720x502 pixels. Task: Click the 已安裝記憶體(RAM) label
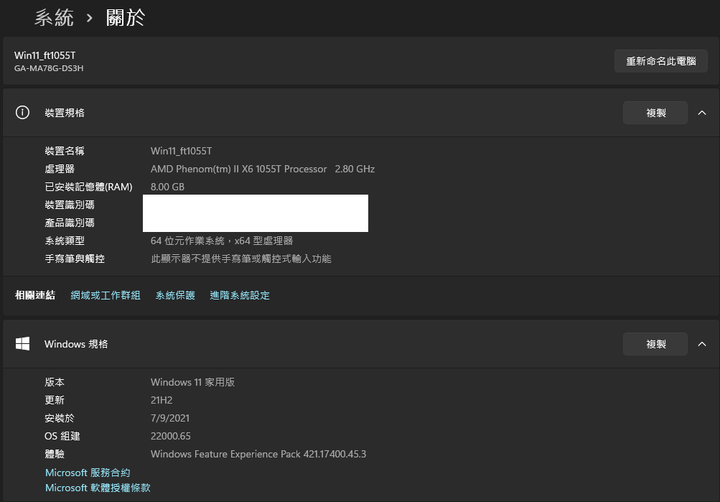click(x=89, y=187)
